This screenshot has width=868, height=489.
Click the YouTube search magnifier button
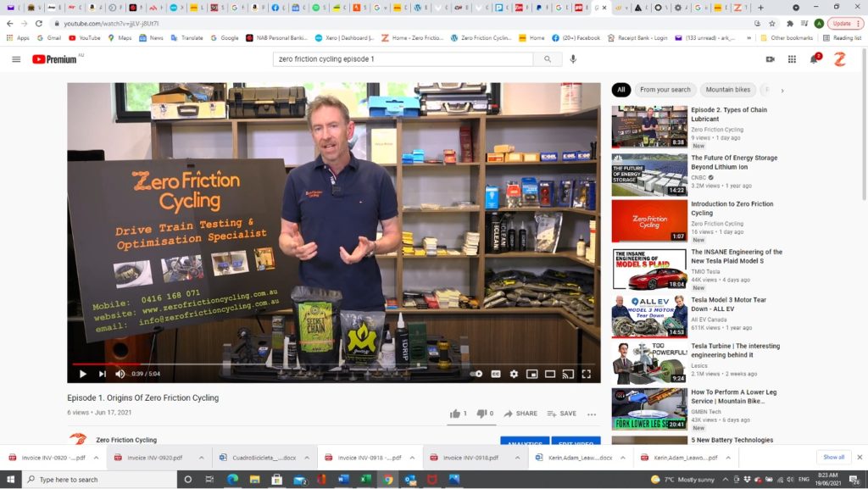(x=547, y=59)
